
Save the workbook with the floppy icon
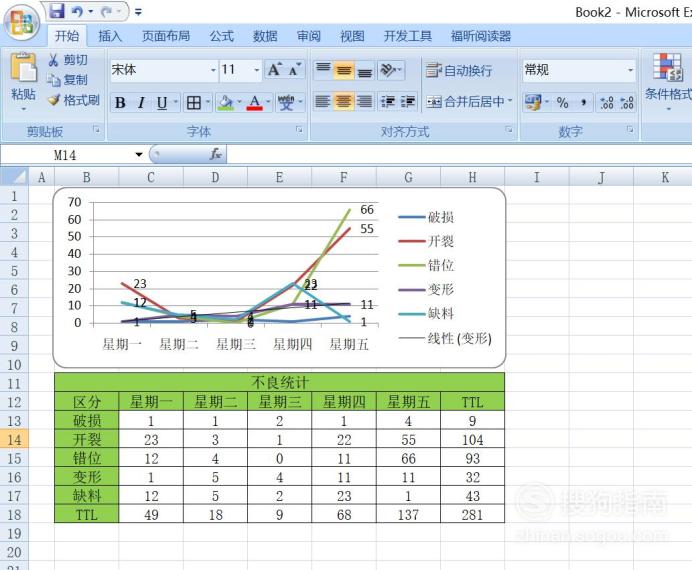[57, 11]
